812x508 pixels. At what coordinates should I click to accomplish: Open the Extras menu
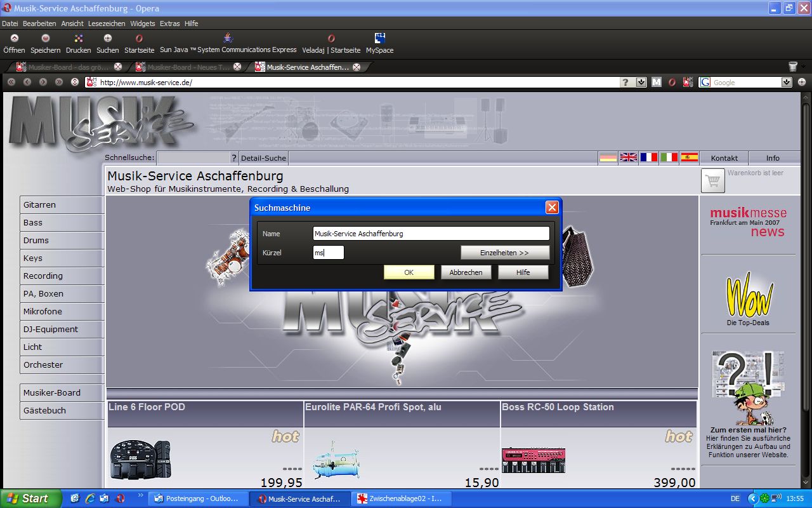pyautogui.click(x=170, y=23)
